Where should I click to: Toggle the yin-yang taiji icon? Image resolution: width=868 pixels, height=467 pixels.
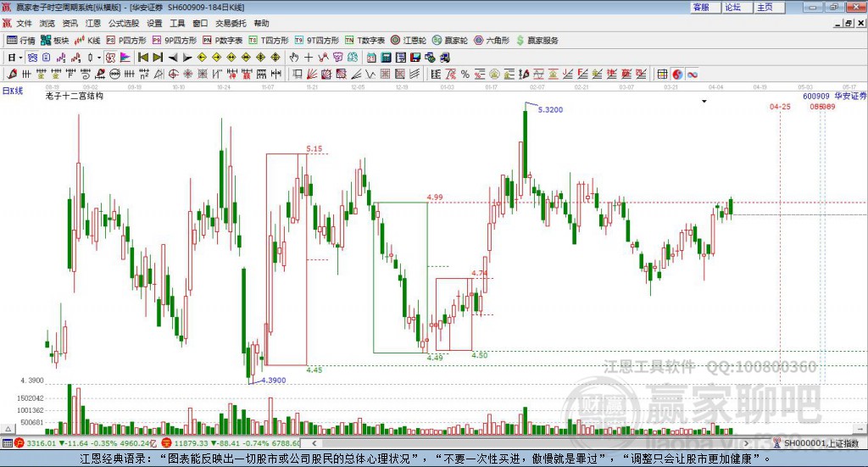(677, 74)
